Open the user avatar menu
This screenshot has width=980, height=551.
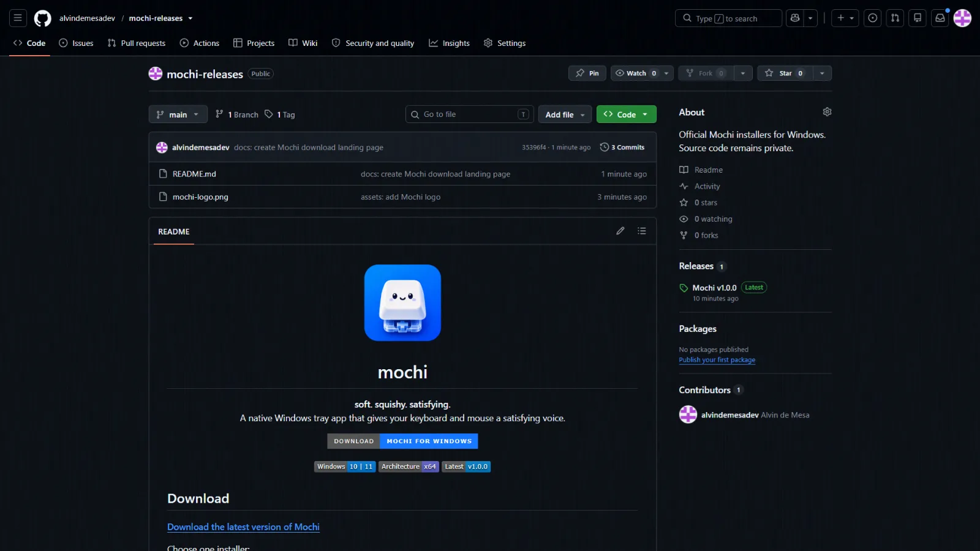(962, 18)
